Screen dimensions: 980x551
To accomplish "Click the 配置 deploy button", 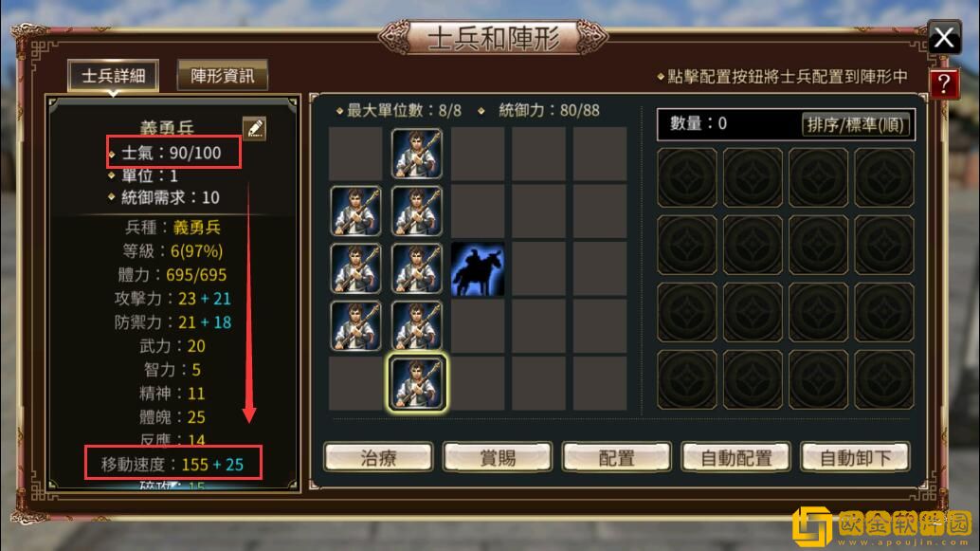I will [617, 458].
